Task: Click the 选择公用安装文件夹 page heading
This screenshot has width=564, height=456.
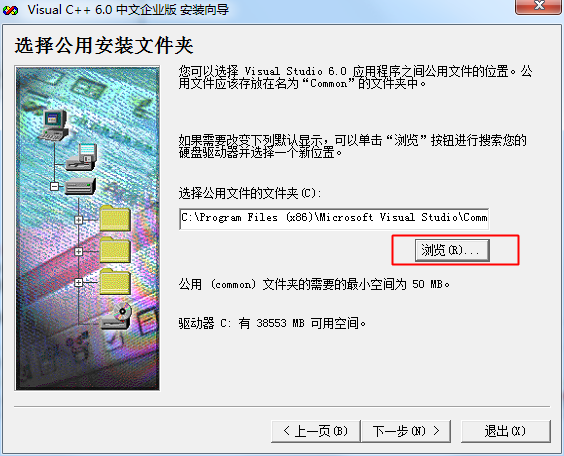Action: [104, 46]
